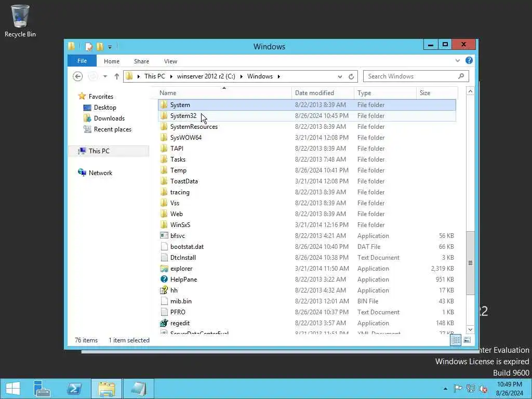Sort by the Type column header
The width and height of the screenshot is (532, 399).
pyautogui.click(x=385, y=93)
